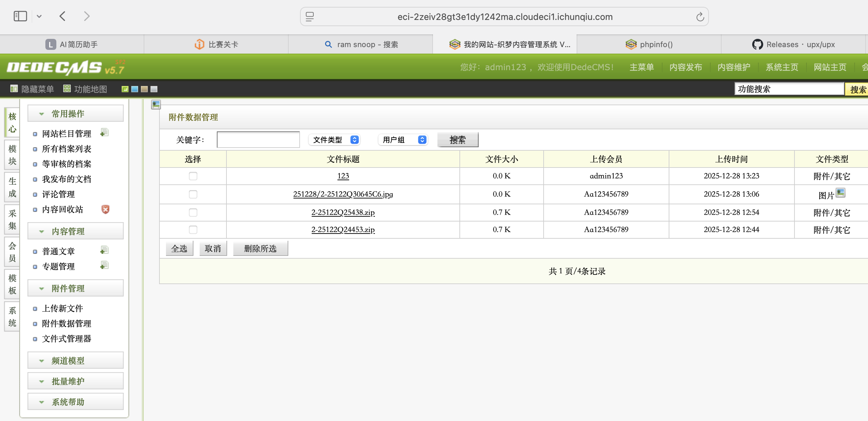Tick checkbox for 2-25122Q24453.zip row
Viewport: 868px width, 421px height.
point(193,230)
